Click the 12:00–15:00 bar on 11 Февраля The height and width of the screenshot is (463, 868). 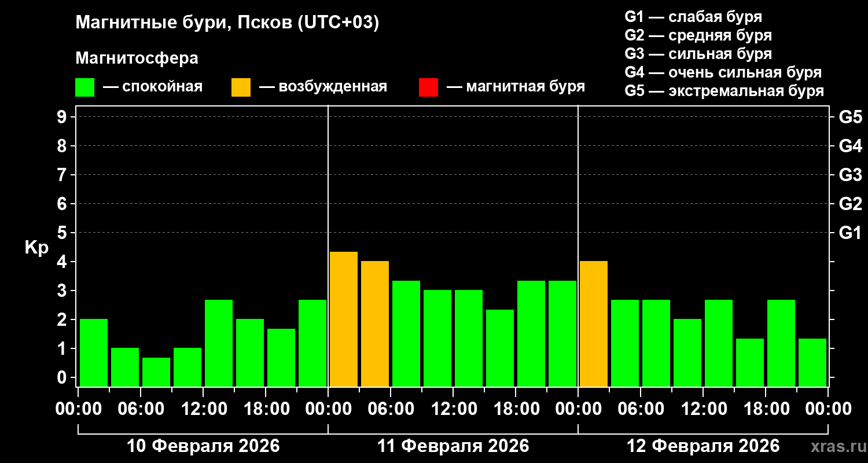click(469, 338)
